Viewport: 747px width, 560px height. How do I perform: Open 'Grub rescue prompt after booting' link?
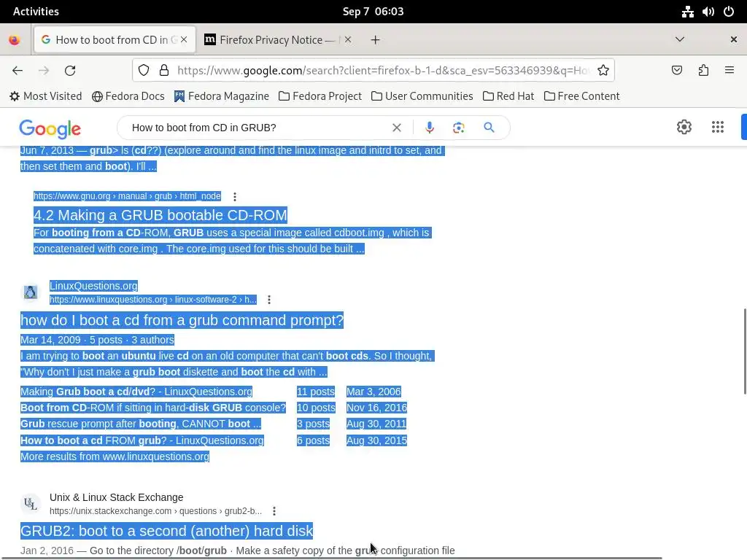(x=141, y=424)
